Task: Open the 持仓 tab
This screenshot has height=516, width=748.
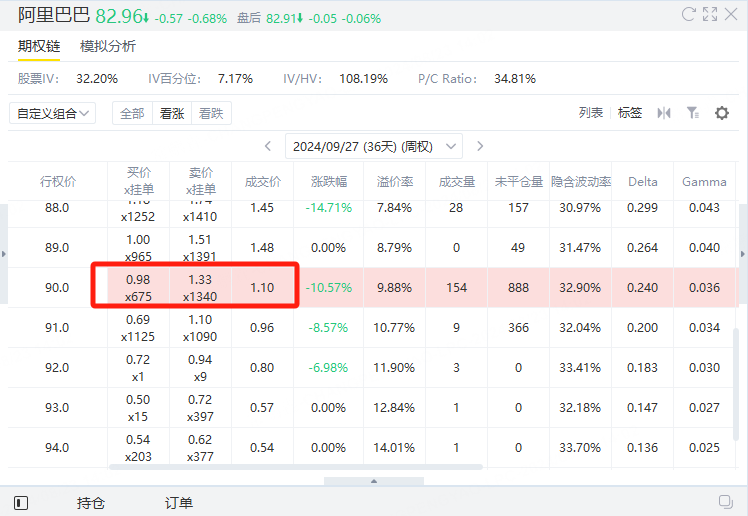Action: [x=91, y=503]
